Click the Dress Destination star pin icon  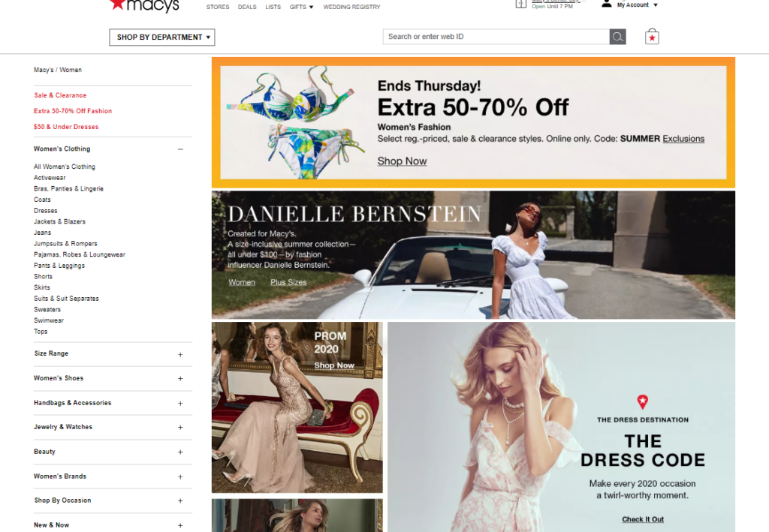click(643, 402)
